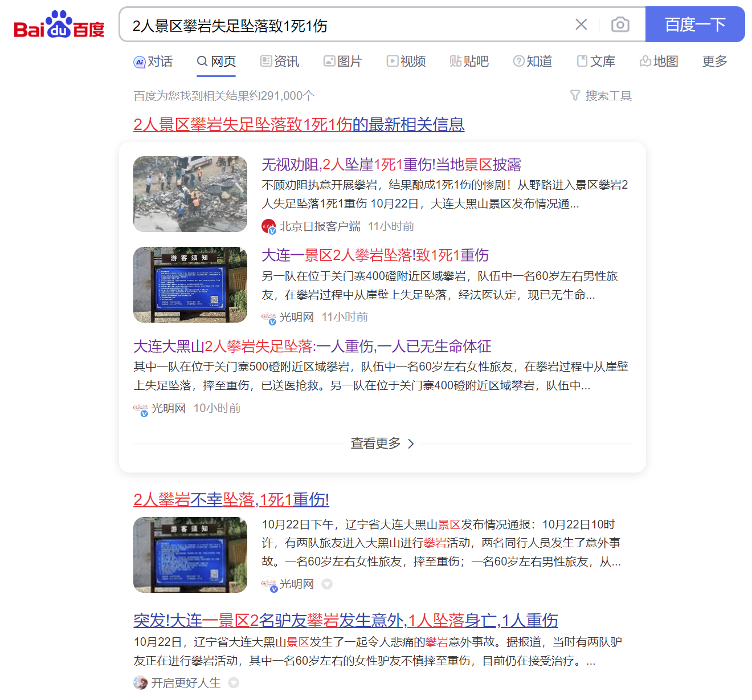The height and width of the screenshot is (700, 752).
Task: Click the 开启更好人生 author avatar
Action: 140,683
